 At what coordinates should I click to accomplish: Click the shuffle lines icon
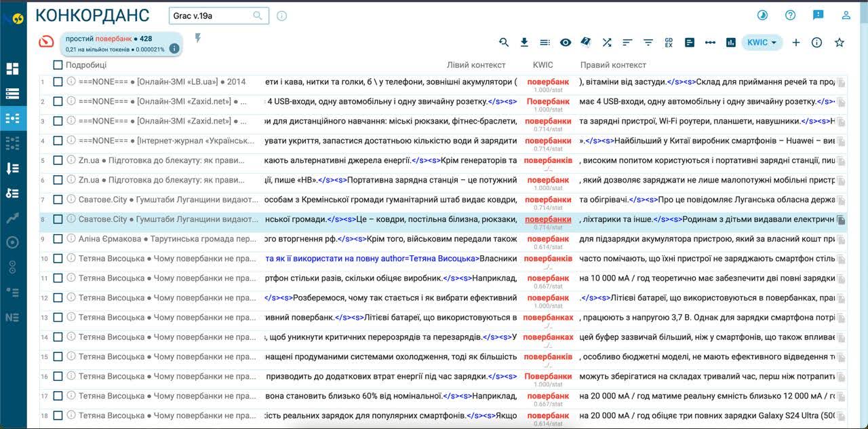tap(607, 42)
